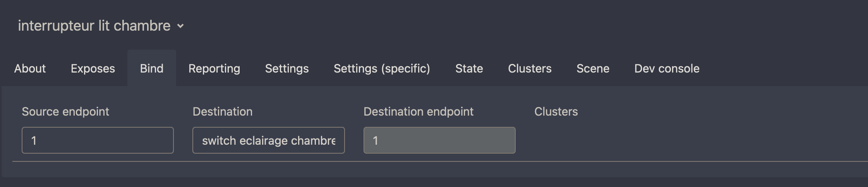Image resolution: width=868 pixels, height=187 pixels.
Task: Open the Exposes tab
Action: pyautogui.click(x=93, y=68)
